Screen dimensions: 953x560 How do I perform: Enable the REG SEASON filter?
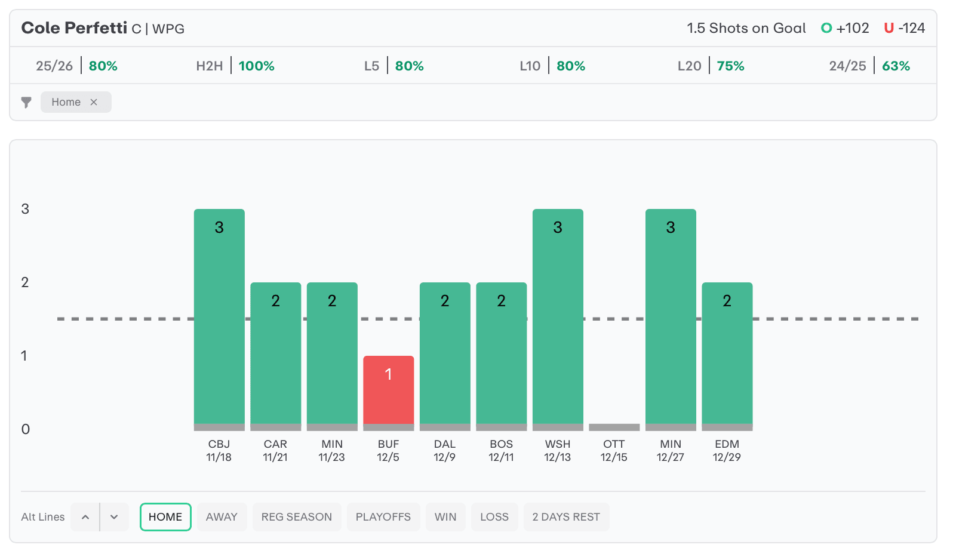(x=297, y=517)
